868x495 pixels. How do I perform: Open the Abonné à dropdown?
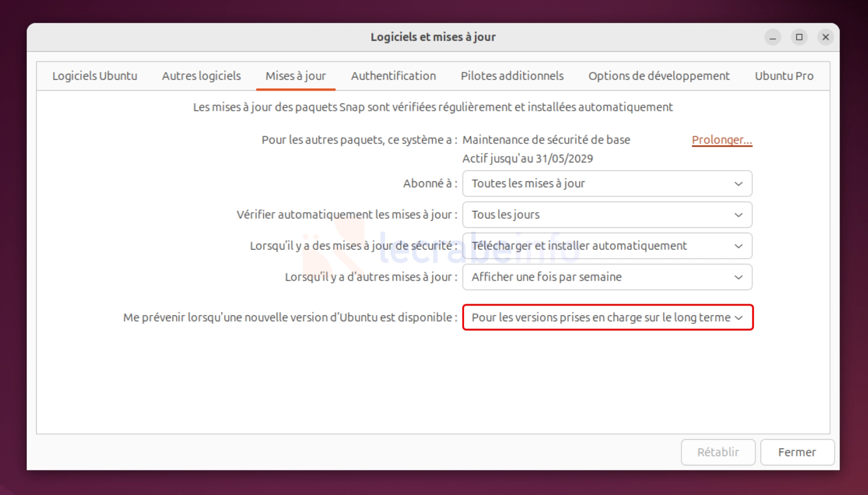tap(607, 184)
